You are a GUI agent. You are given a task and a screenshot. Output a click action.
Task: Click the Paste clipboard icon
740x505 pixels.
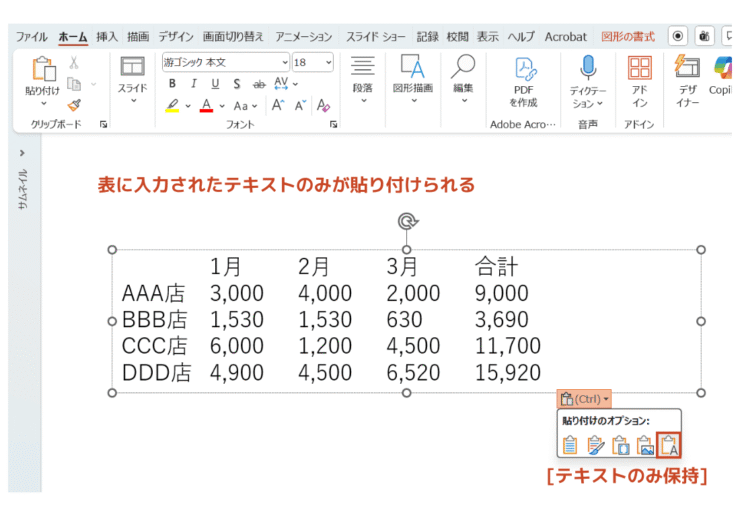click(x=43, y=69)
